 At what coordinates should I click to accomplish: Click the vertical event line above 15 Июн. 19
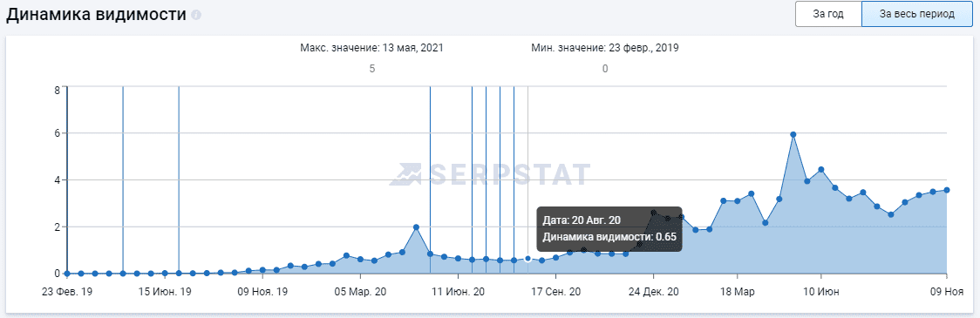[x=179, y=179]
